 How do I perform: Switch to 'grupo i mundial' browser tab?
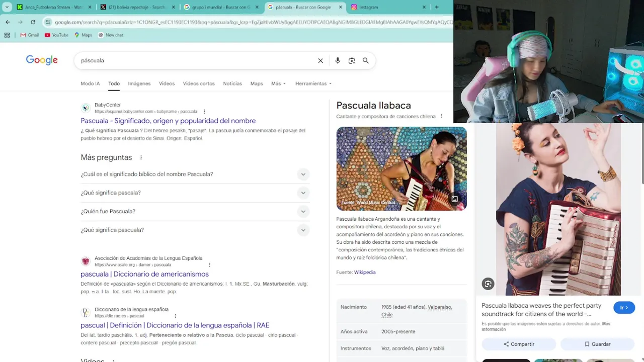pyautogui.click(x=221, y=7)
